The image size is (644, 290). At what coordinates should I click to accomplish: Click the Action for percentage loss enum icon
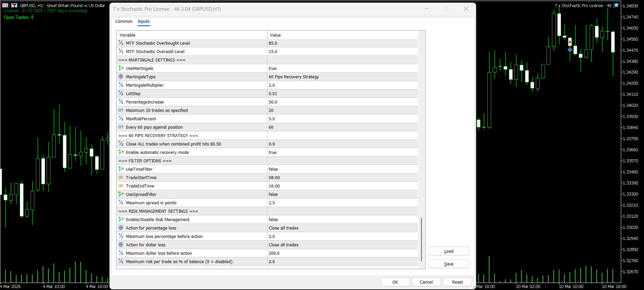[121, 228]
